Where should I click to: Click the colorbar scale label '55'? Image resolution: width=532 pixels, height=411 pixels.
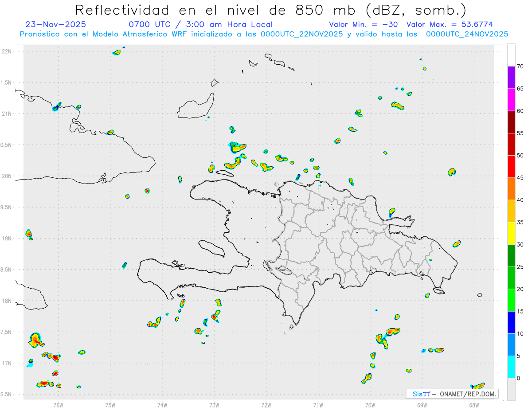tap(520, 133)
